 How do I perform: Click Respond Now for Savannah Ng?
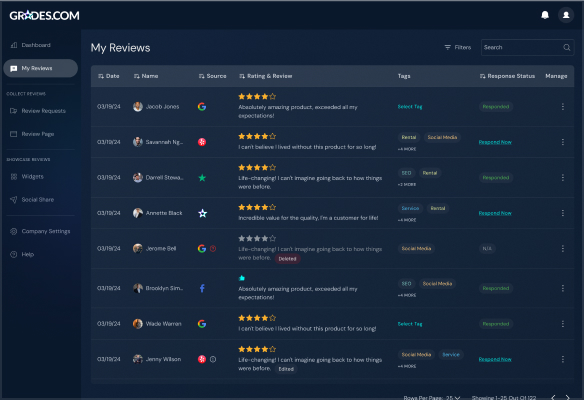pos(495,142)
